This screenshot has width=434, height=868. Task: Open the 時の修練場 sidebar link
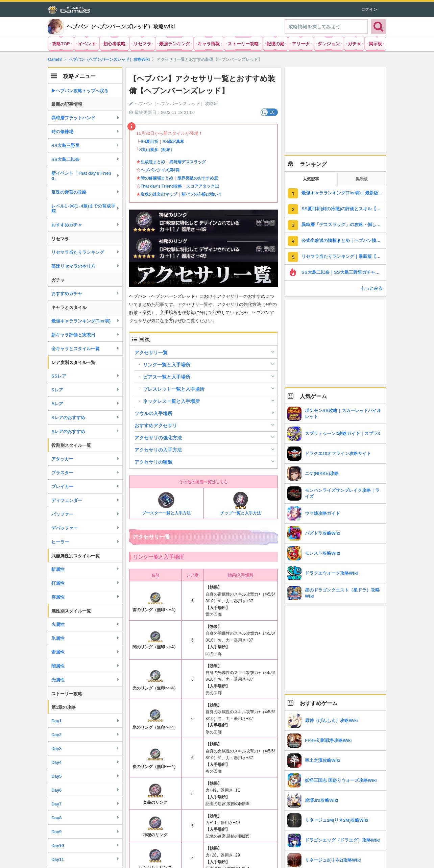85,131
